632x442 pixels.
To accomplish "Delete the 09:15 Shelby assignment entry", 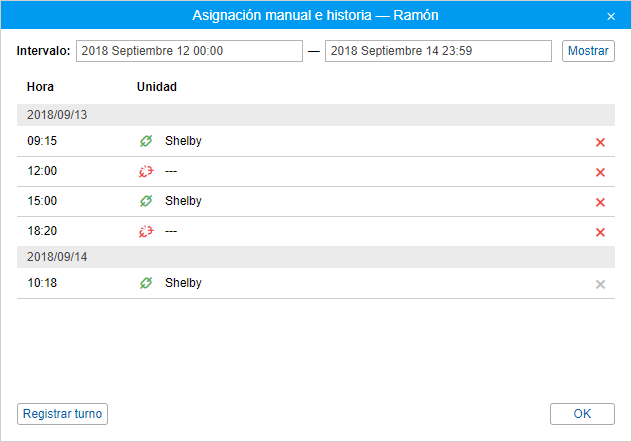I will coord(600,142).
